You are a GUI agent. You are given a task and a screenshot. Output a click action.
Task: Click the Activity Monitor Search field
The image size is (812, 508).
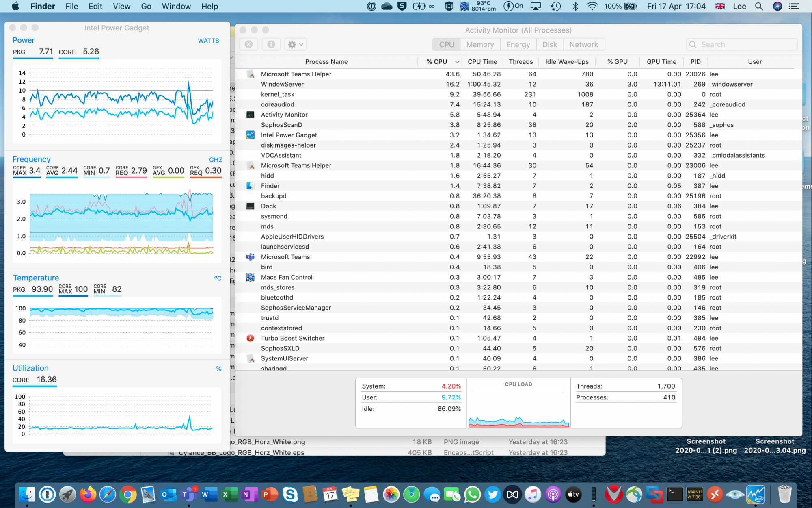(x=742, y=44)
